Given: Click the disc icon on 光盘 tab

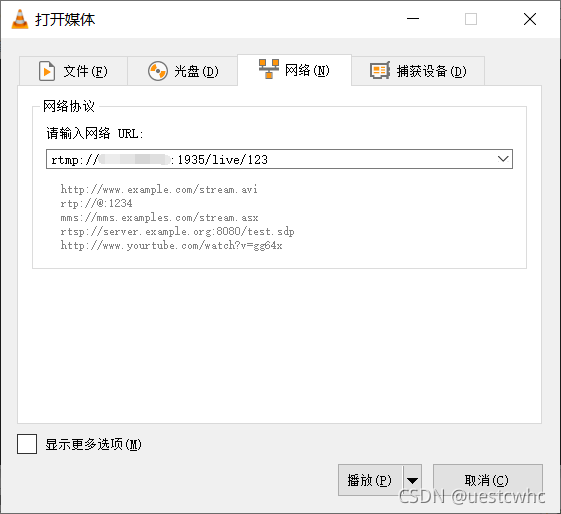Looking at the screenshot, I should click(158, 71).
